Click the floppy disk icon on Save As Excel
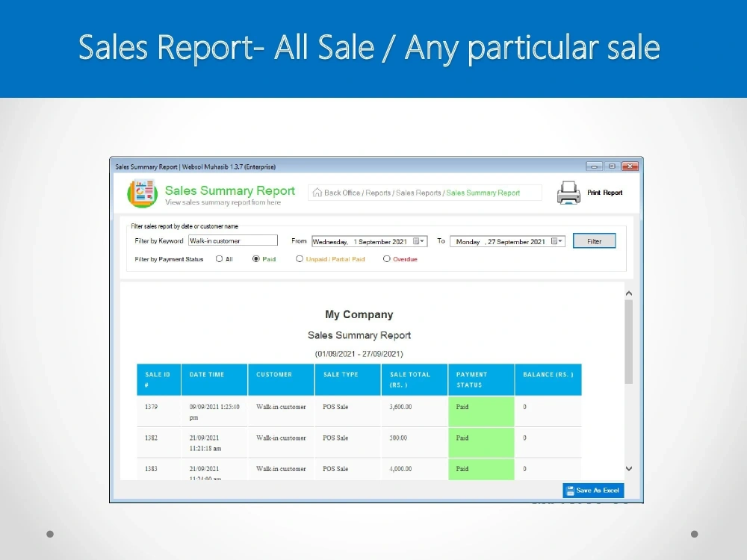This screenshot has width=747, height=560. tap(570, 491)
